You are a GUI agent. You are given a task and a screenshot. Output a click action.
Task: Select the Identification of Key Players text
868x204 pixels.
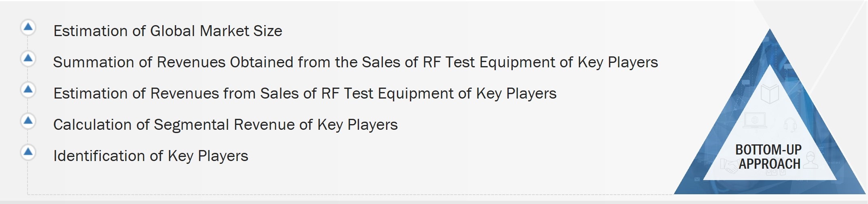(151, 156)
